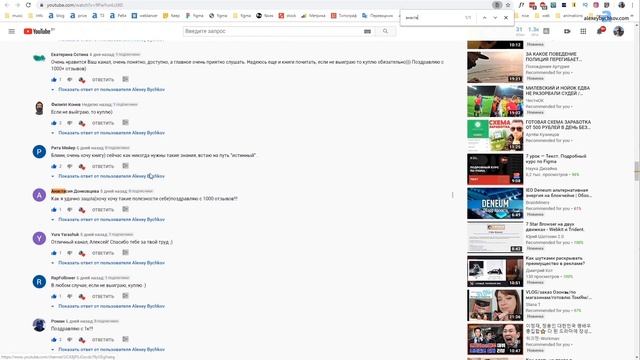Like Рита Мейер's comment
This screenshot has width=640, height=360.
(53, 166)
